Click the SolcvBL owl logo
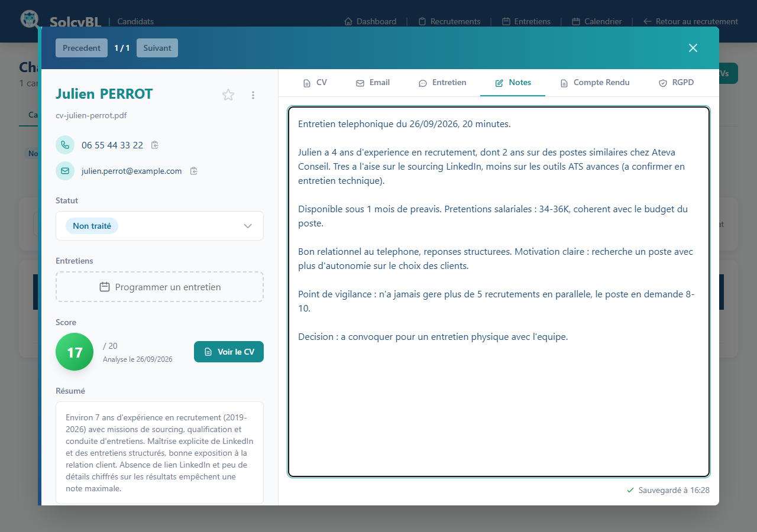 (29, 19)
